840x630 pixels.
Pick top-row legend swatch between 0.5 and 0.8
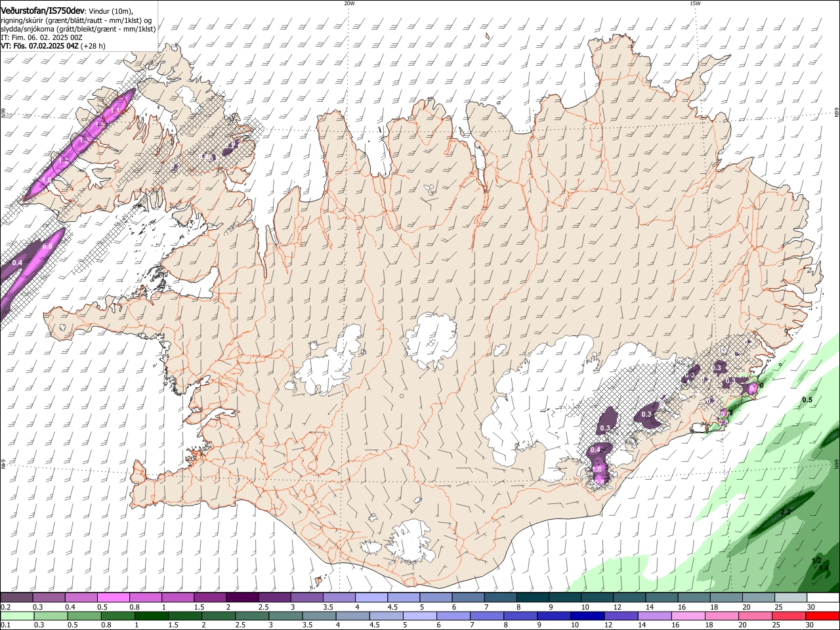click(x=113, y=598)
